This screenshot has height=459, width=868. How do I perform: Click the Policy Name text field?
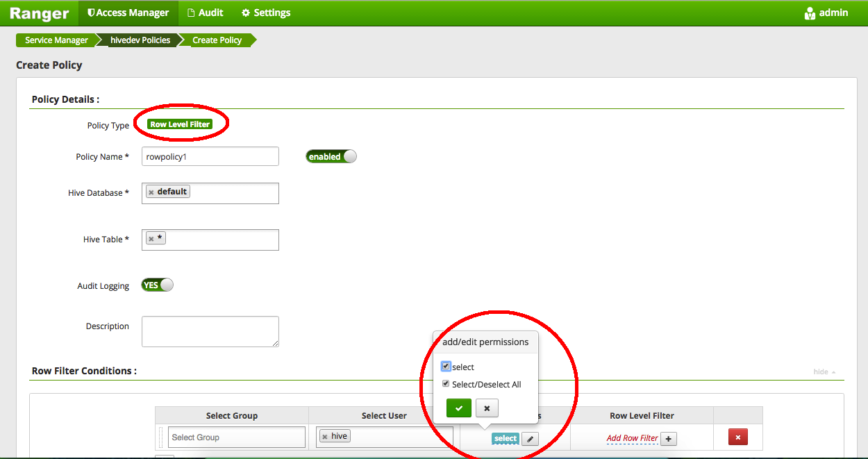pyautogui.click(x=210, y=156)
